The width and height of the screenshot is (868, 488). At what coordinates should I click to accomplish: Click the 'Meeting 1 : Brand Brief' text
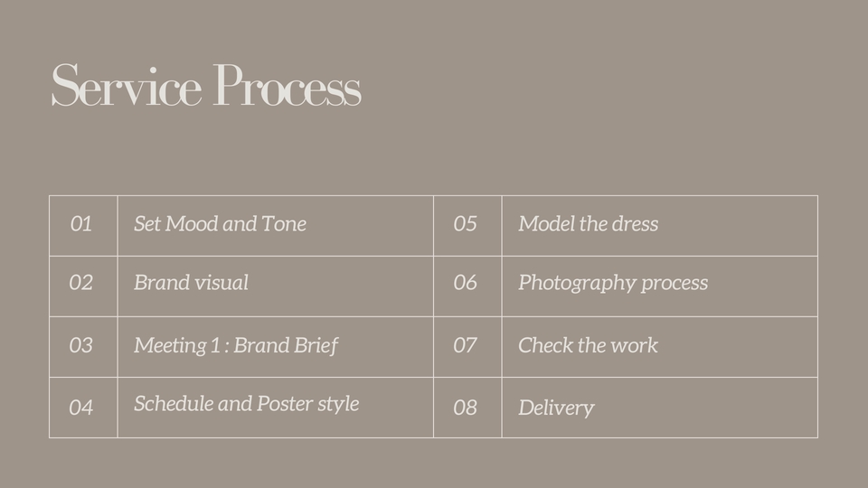point(236,345)
